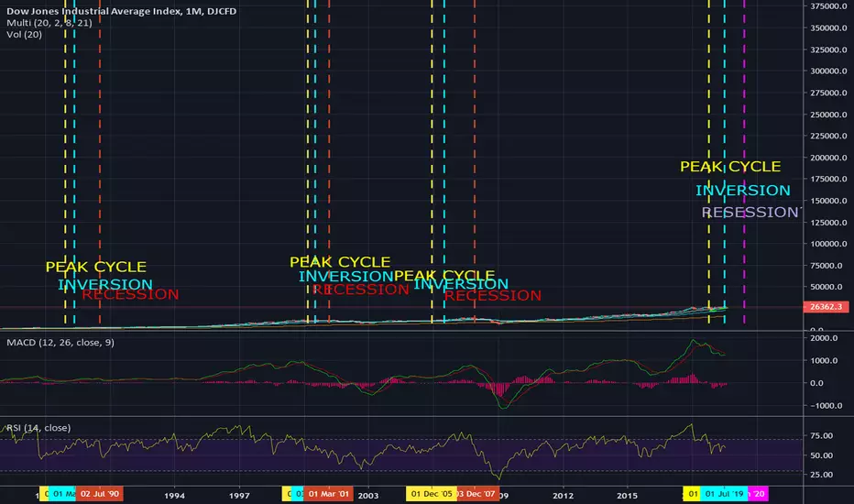Select the yellow dashed line above 01 Dec '05
This screenshot has width=854, height=504.
click(432, 162)
